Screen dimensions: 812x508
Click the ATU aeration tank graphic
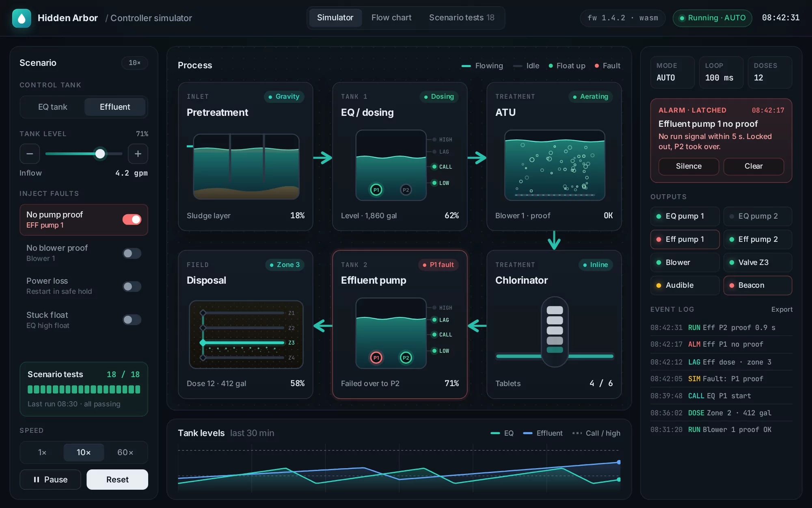coord(555,165)
